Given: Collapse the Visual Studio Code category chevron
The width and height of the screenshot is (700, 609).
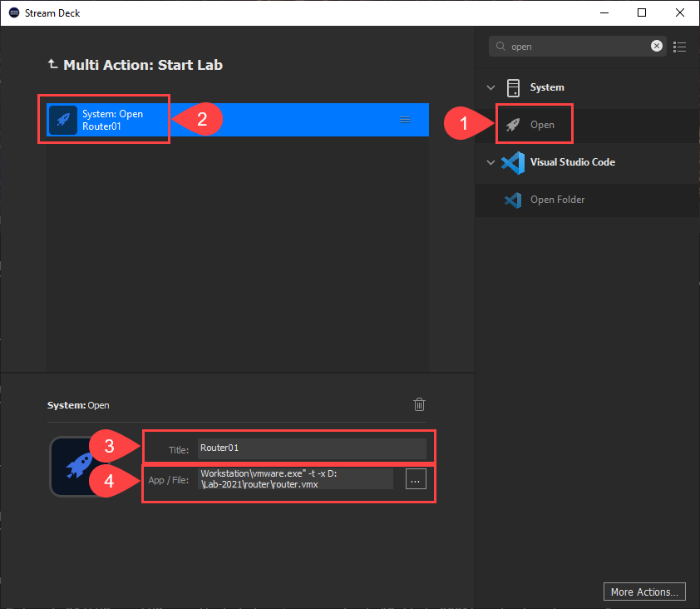Looking at the screenshot, I should point(490,162).
